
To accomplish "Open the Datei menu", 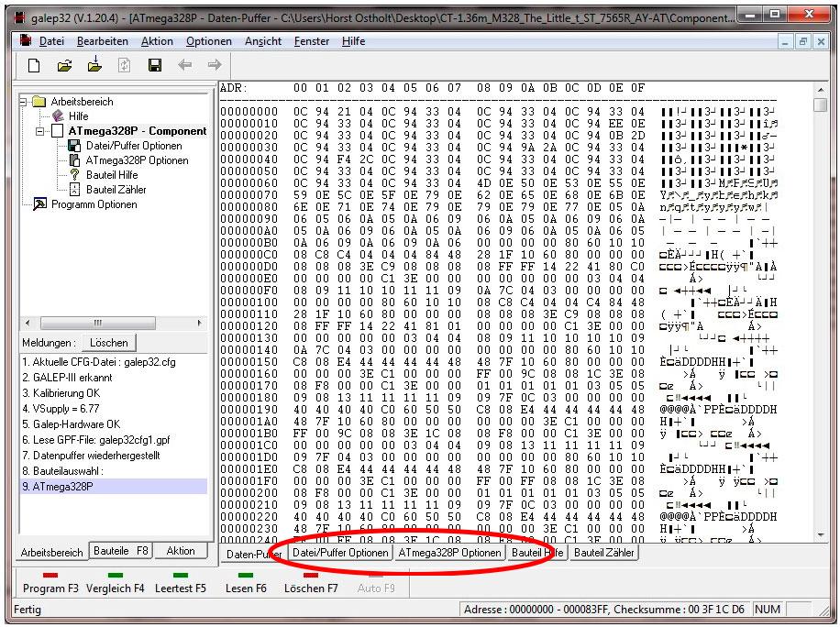I will [51, 41].
